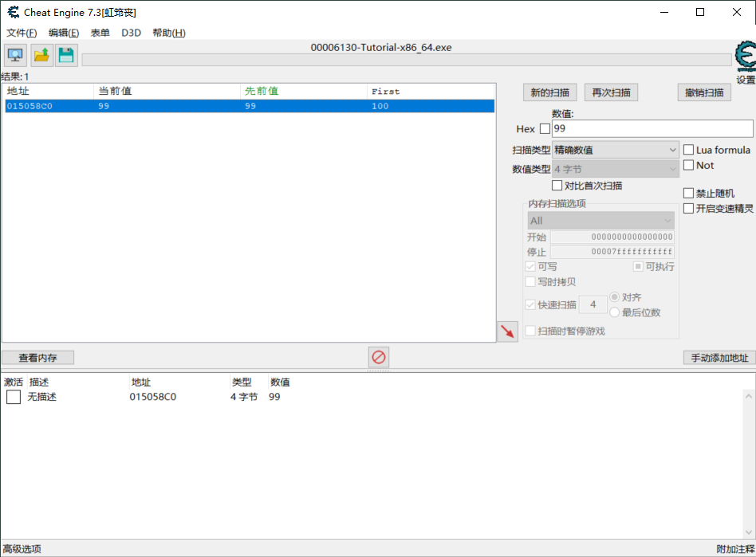Click value 99 in address list
756x557 pixels.
pyautogui.click(x=274, y=397)
